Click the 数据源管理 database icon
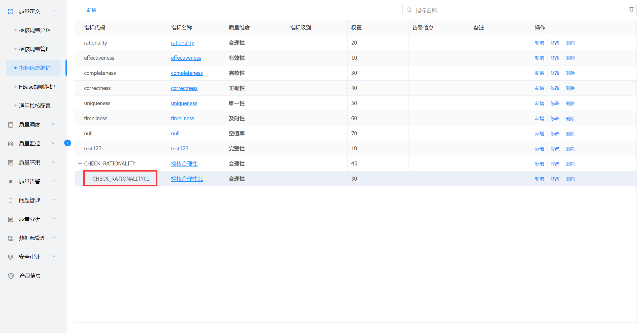Viewport: 644px width, 333px height. [11, 238]
